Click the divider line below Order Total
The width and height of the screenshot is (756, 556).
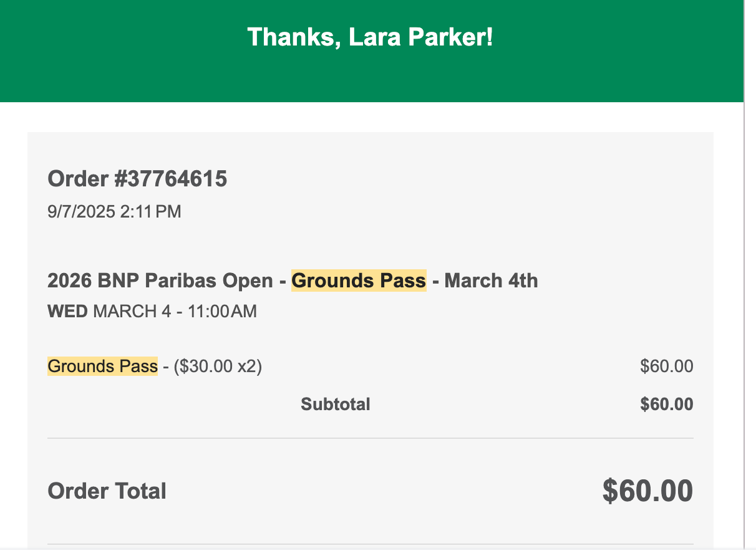tap(370, 544)
